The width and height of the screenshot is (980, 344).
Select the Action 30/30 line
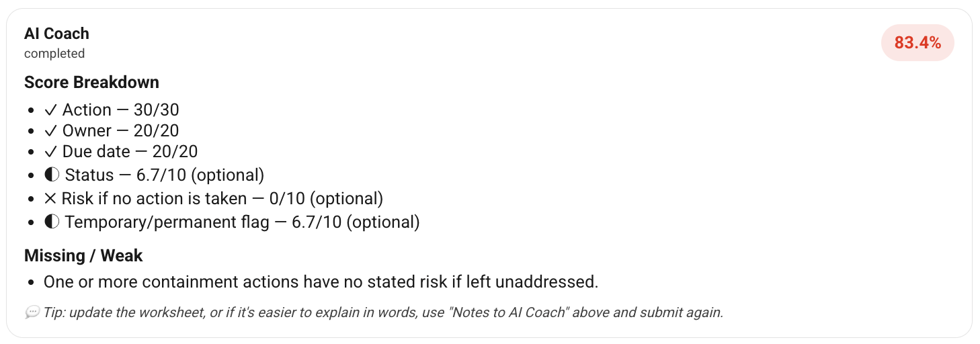(112, 110)
